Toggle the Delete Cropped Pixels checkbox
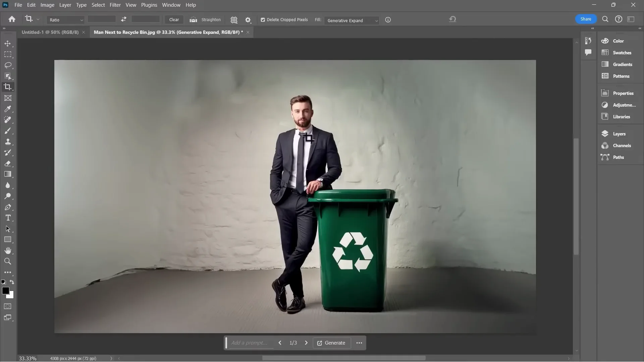The height and width of the screenshot is (362, 644). [262, 20]
